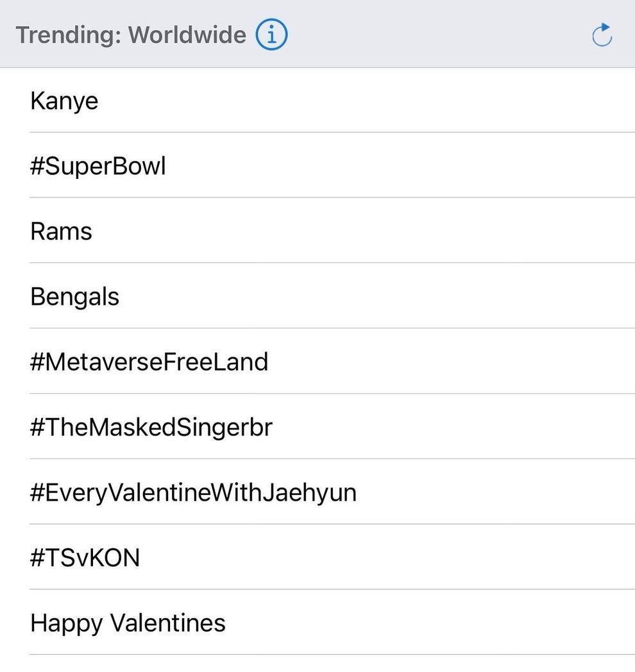The image size is (635, 672).
Task: Click the Trending: Worldwide header title
Action: point(131,35)
